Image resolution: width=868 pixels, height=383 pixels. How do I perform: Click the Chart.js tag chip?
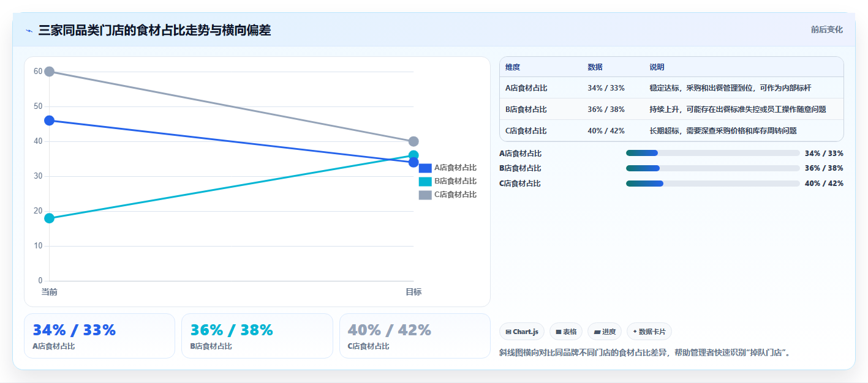[522, 332]
